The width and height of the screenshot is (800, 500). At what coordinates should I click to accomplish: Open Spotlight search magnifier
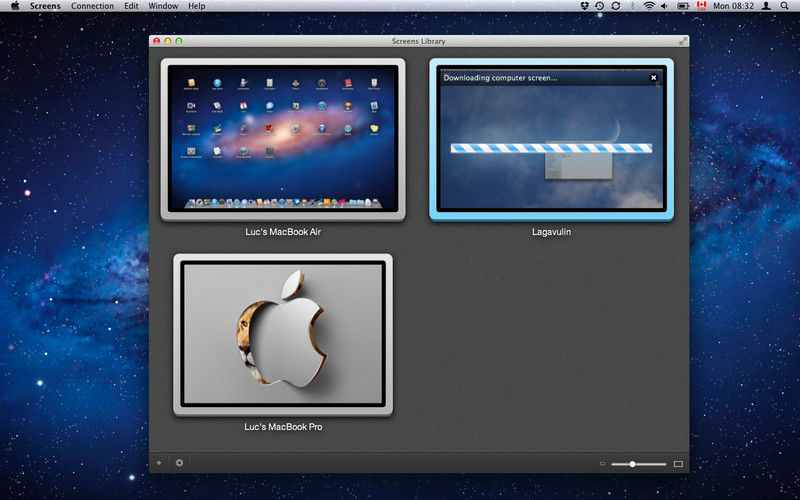[785, 6]
